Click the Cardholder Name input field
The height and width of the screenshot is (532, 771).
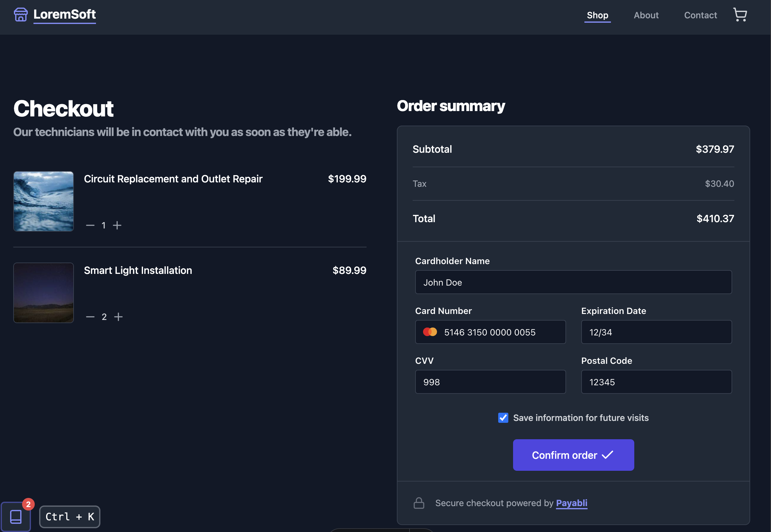(x=573, y=282)
